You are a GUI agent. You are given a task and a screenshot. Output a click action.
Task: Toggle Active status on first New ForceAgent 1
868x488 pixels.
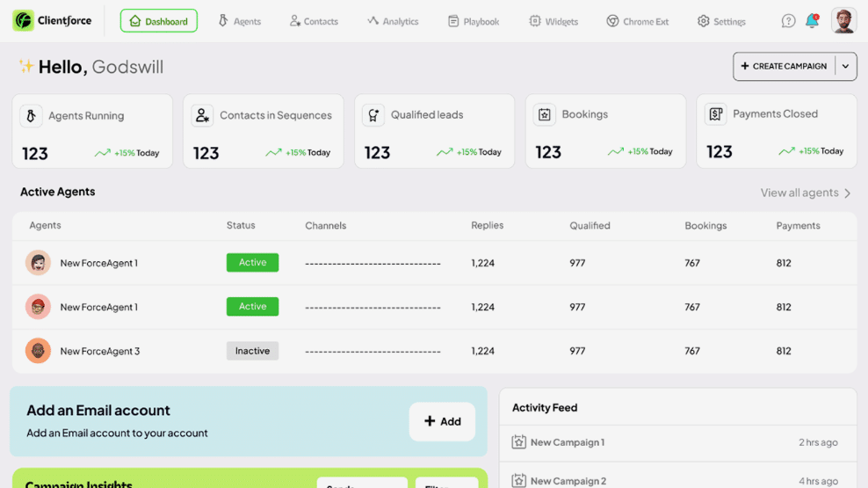(252, 263)
